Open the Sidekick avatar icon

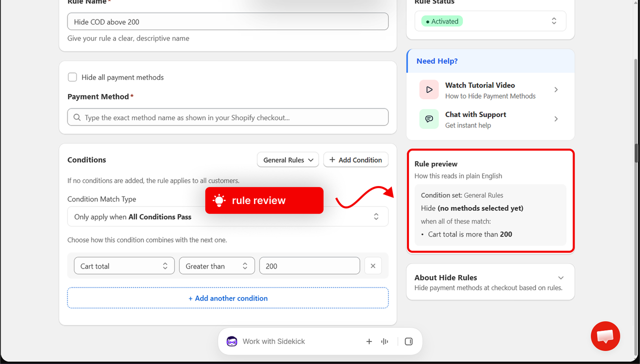[232, 341]
